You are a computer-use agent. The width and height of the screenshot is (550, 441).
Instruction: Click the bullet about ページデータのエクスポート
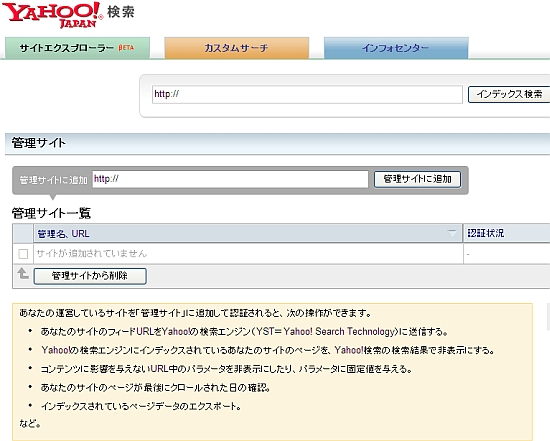pos(141,406)
